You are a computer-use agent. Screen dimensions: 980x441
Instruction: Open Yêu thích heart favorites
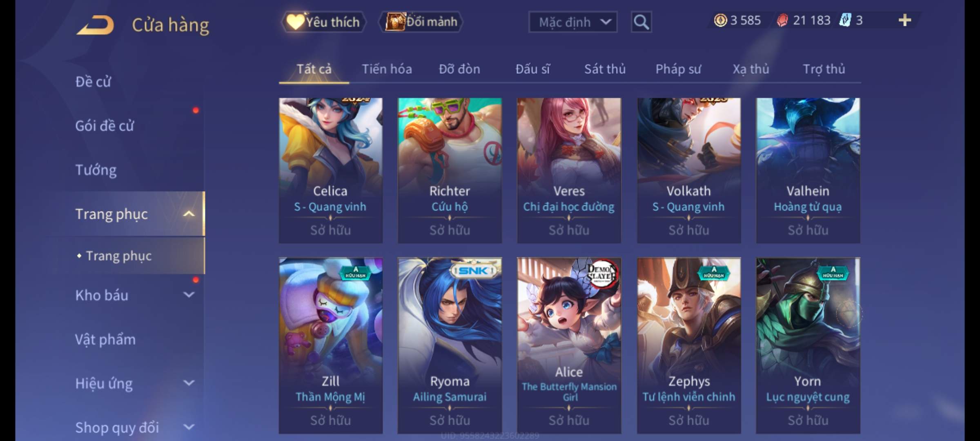(x=323, y=22)
